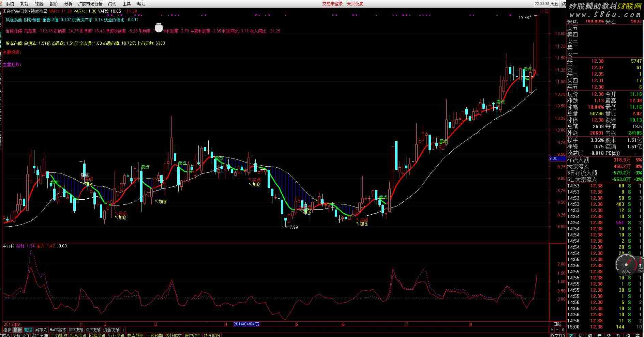Click the 卖点 marker at the latest peak

click(x=527, y=69)
